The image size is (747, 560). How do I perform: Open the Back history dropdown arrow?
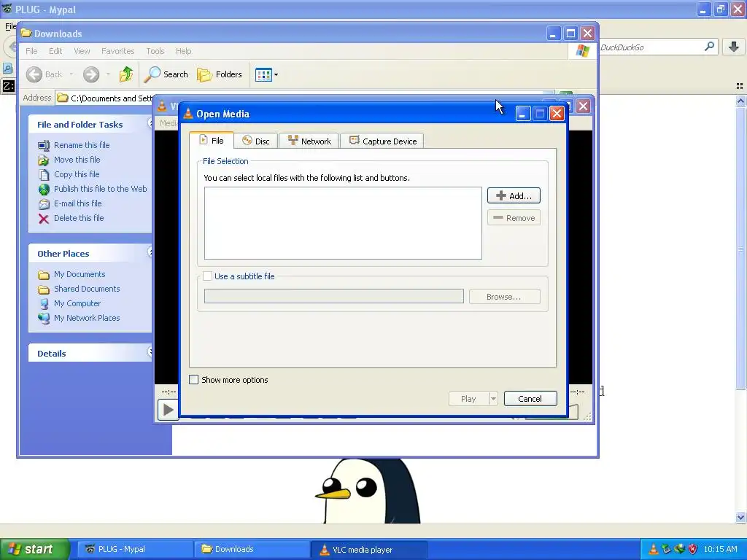pos(71,74)
